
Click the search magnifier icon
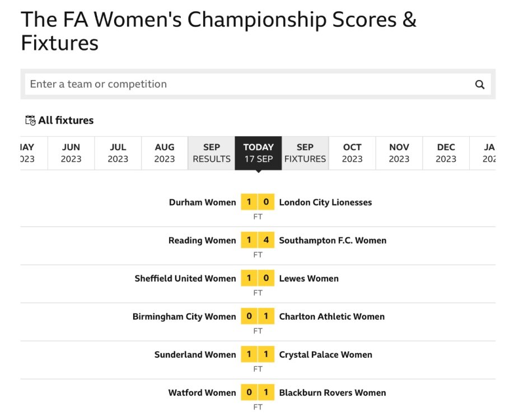(480, 85)
